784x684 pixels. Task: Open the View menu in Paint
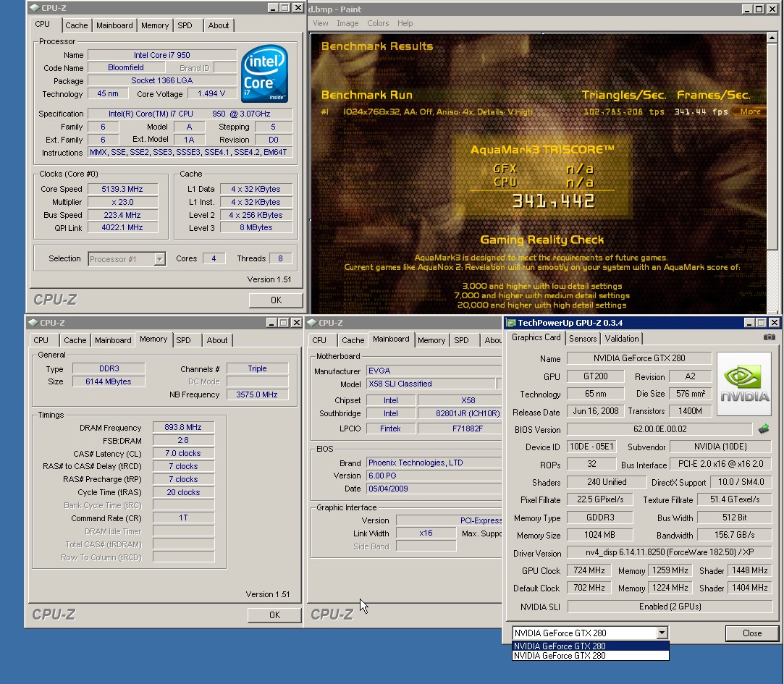click(x=321, y=23)
